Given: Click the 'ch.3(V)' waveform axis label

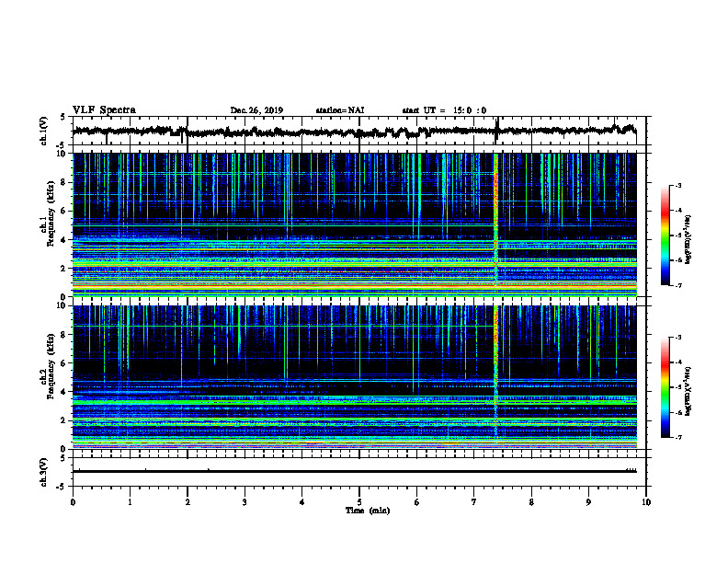Looking at the screenshot, I should (x=44, y=473).
